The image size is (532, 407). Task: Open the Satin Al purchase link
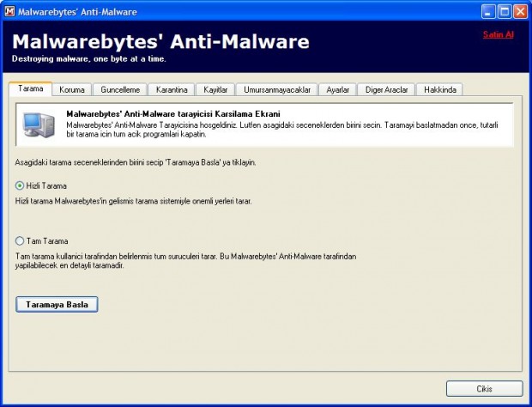point(498,34)
